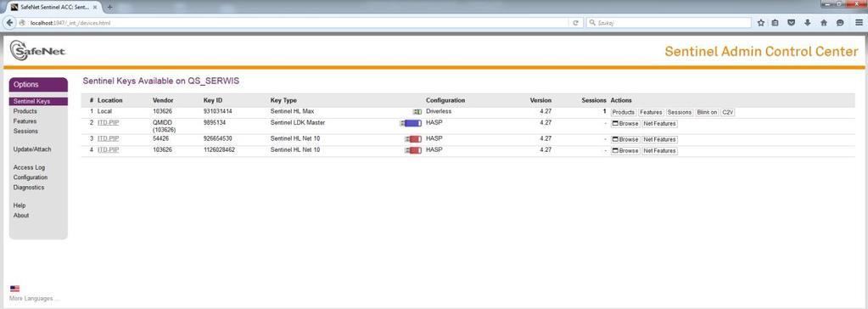The width and height of the screenshot is (868, 309).
Task: Click Key ID 931031414 cell
Action: pyautogui.click(x=217, y=111)
